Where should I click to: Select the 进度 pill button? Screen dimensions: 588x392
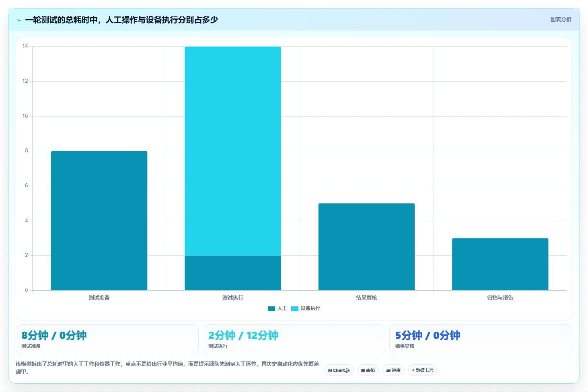pyautogui.click(x=393, y=370)
